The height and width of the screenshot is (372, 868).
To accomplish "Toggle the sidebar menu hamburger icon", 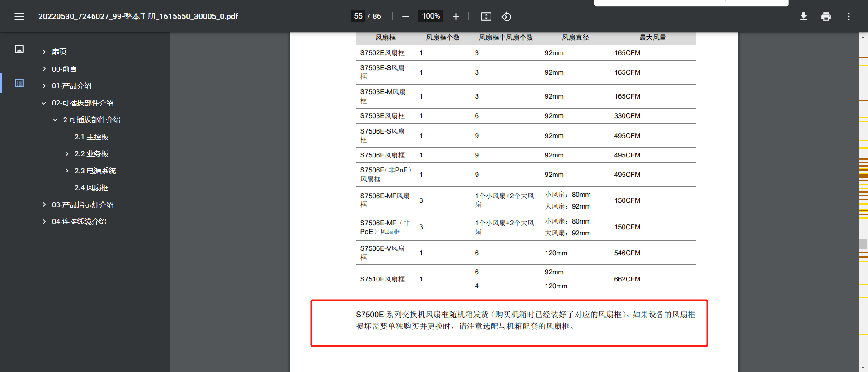I will (19, 16).
